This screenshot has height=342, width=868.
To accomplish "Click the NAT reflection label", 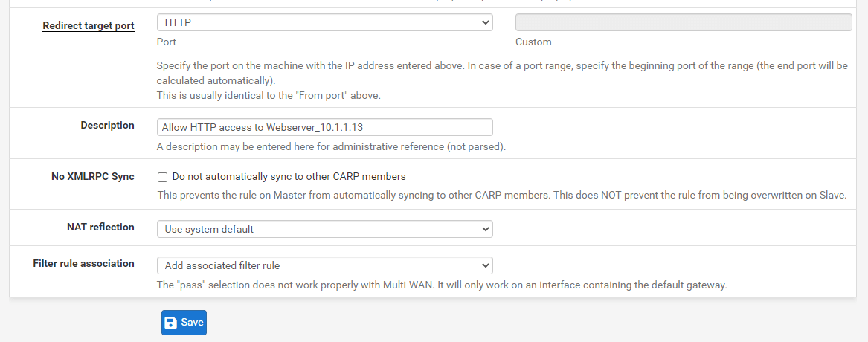I will pos(99,227).
